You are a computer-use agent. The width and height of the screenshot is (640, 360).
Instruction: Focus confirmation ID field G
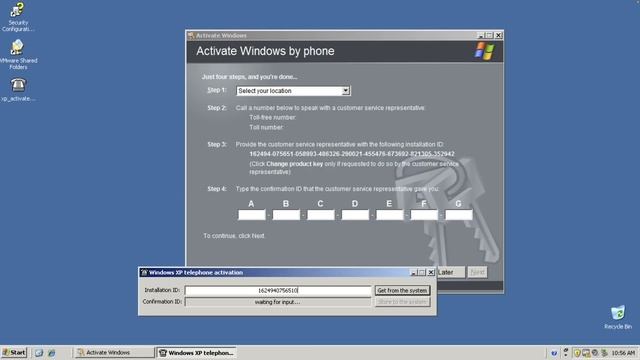click(x=459, y=215)
